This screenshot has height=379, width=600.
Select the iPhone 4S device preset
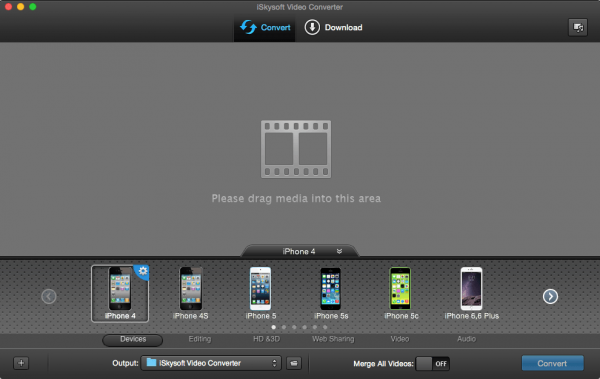[191, 294]
